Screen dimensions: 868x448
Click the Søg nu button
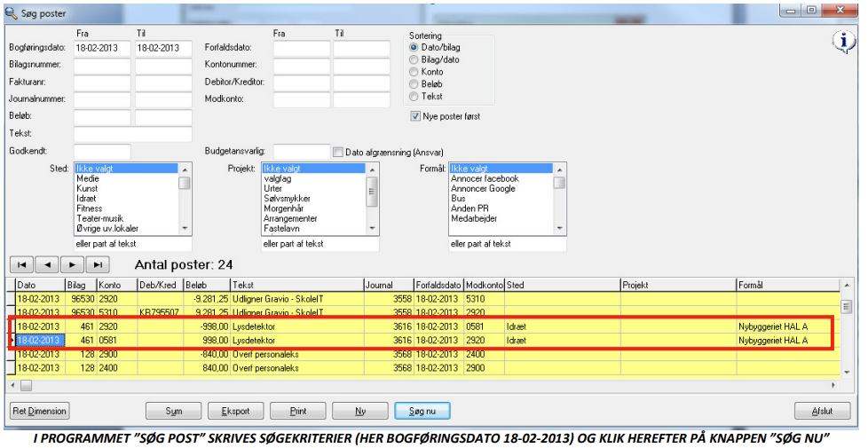[422, 412]
